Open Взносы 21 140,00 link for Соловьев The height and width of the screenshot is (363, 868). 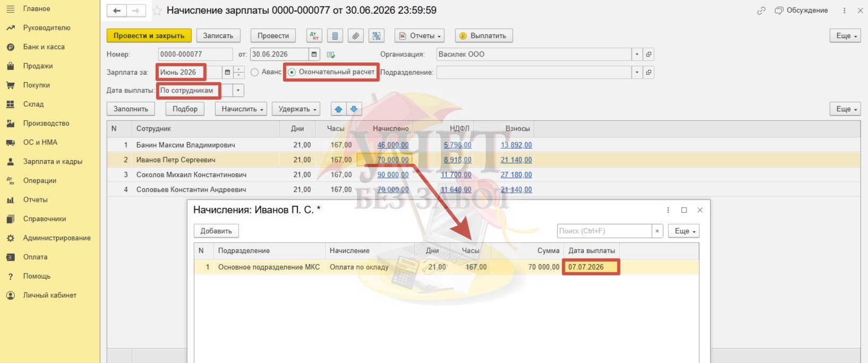(x=516, y=189)
